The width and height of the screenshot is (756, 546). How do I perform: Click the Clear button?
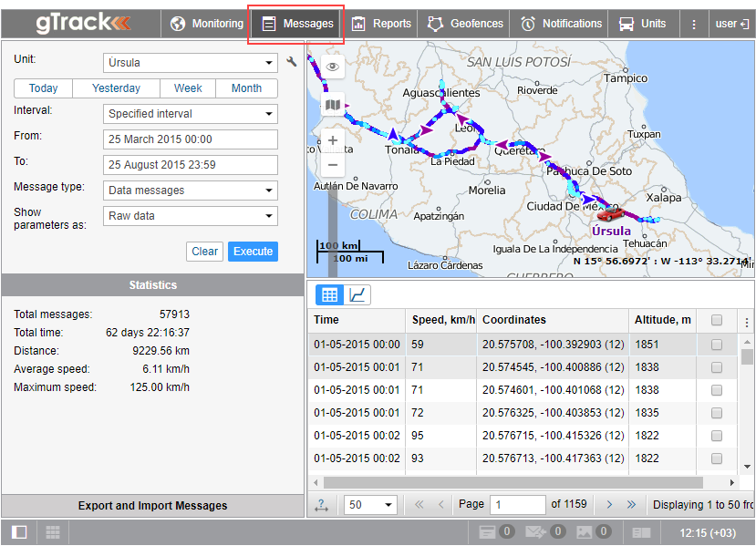click(205, 252)
